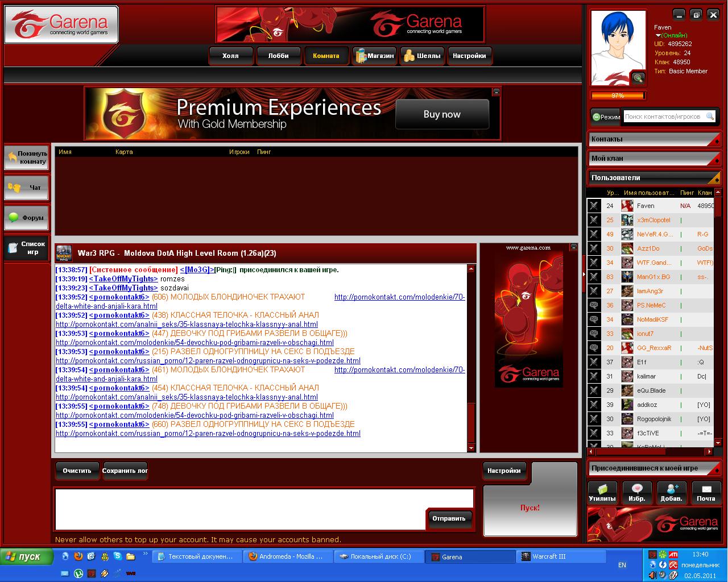
Task: Open the Чат chat sidebar button
Action: [x=26, y=188]
